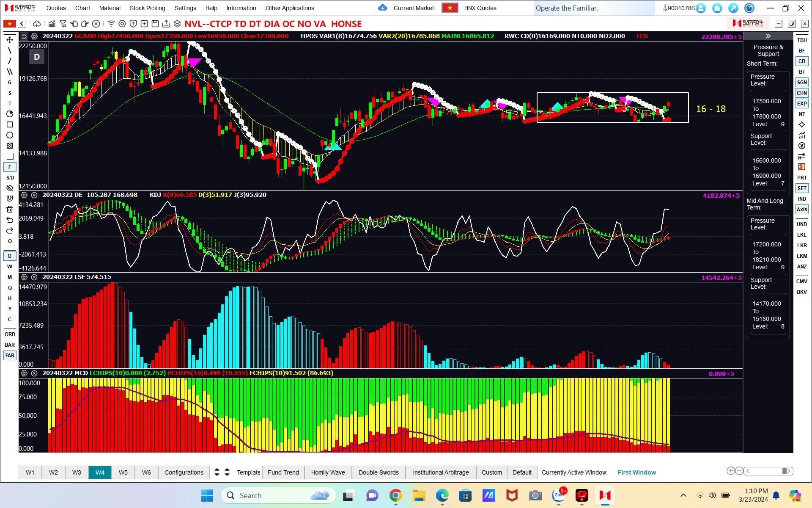Screen dimensions: 812x508
Task: Toggle the CD indicator on right sidebar
Action: click(802, 61)
